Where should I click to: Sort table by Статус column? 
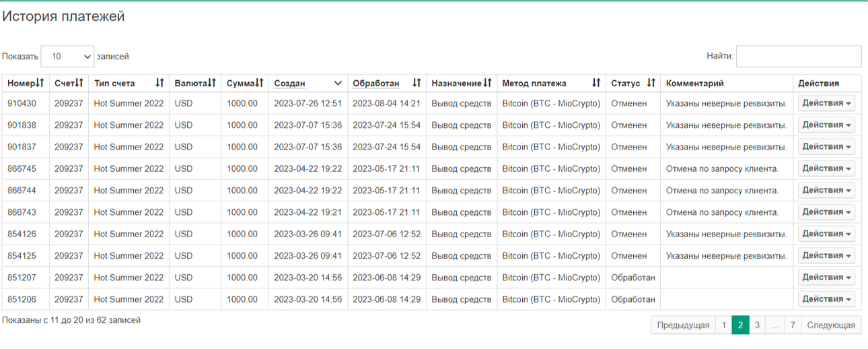coord(632,84)
